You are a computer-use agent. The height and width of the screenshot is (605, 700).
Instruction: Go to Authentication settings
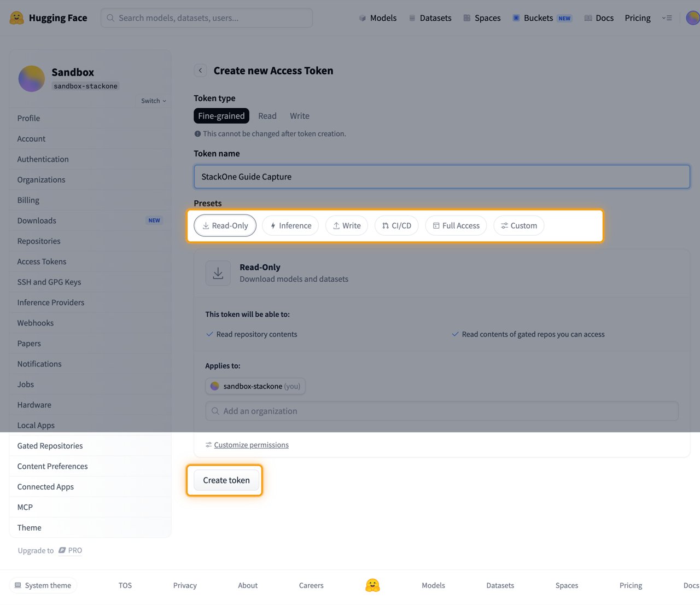pyautogui.click(x=90, y=159)
